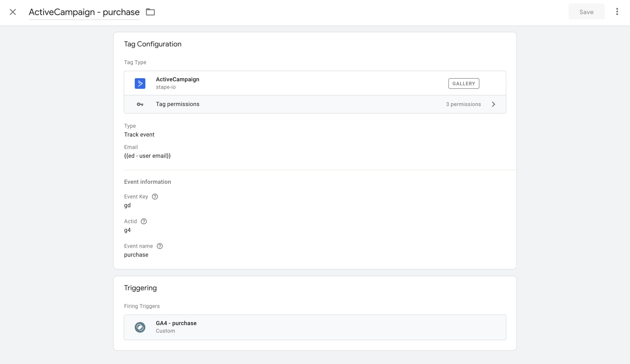Open the folder icon beside the tag name
Image resolution: width=630 pixels, height=364 pixels.
click(150, 12)
